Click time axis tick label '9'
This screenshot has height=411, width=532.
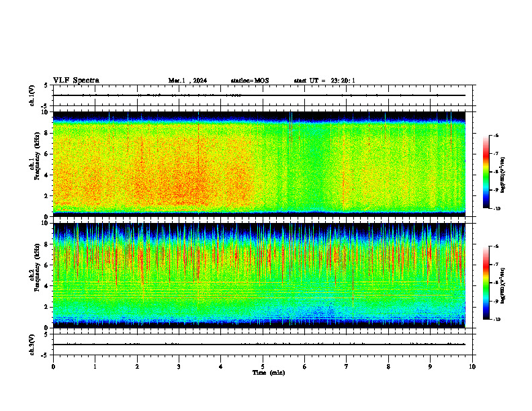pyautogui.click(x=430, y=367)
